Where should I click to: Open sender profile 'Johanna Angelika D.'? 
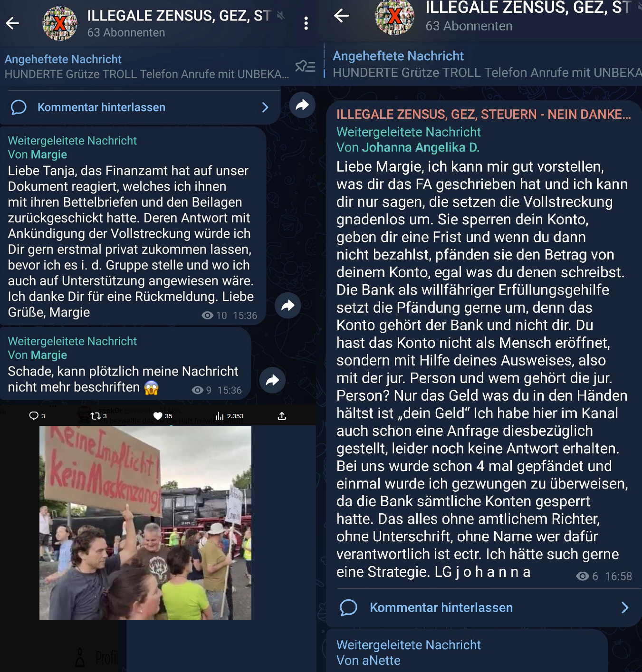click(421, 147)
